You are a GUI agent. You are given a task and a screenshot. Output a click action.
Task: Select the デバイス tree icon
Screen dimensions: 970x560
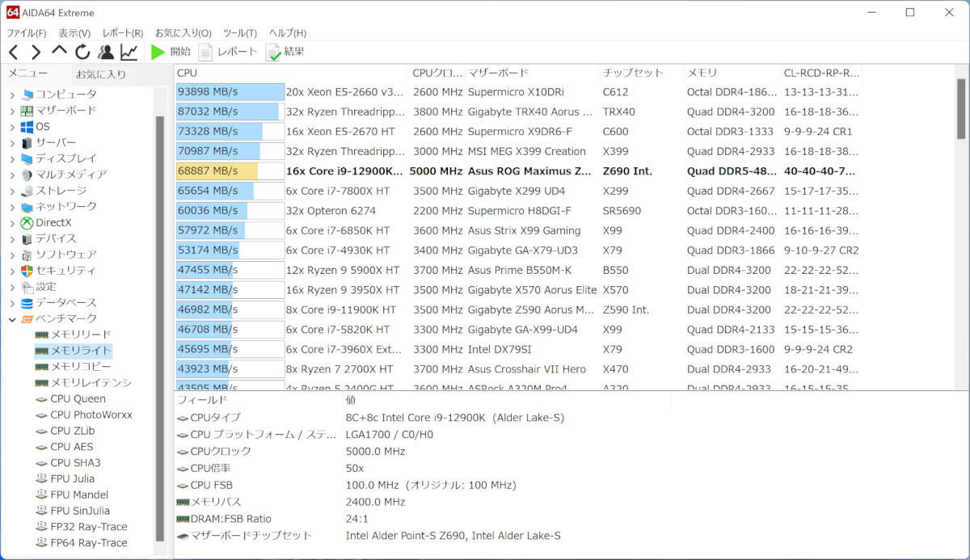[27, 238]
